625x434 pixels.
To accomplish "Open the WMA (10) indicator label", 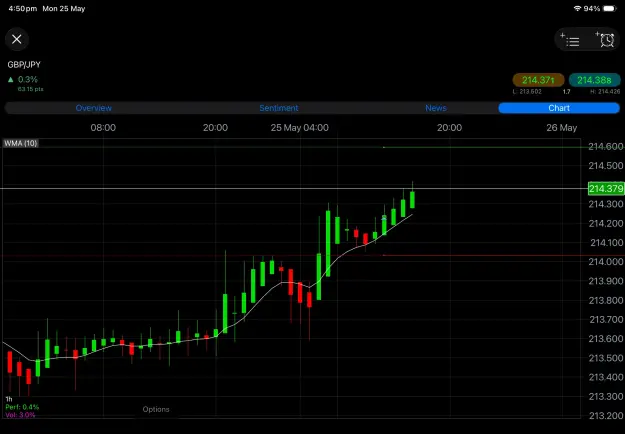I will click(x=21, y=143).
